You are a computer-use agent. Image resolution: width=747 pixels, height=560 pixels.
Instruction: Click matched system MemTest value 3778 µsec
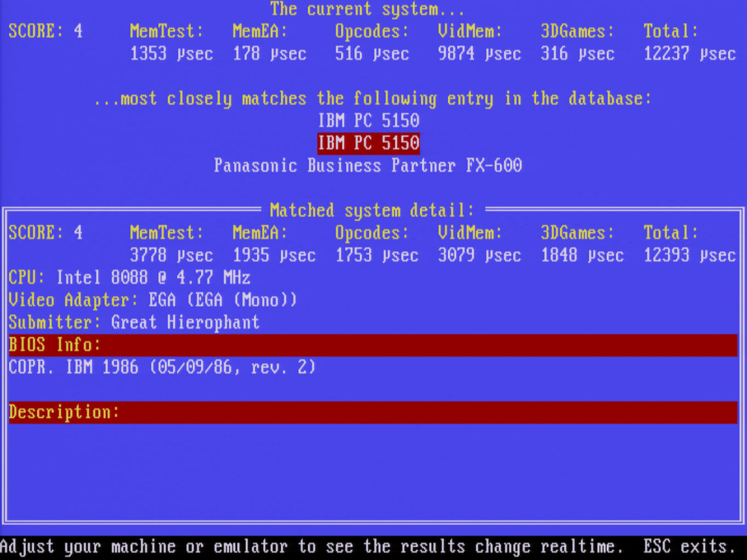click(x=171, y=255)
